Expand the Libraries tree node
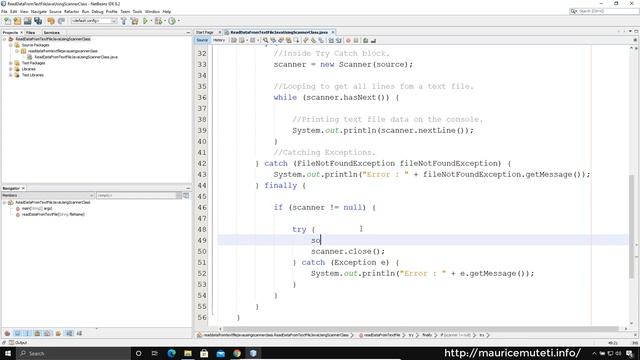The image size is (640, 360). [11, 69]
